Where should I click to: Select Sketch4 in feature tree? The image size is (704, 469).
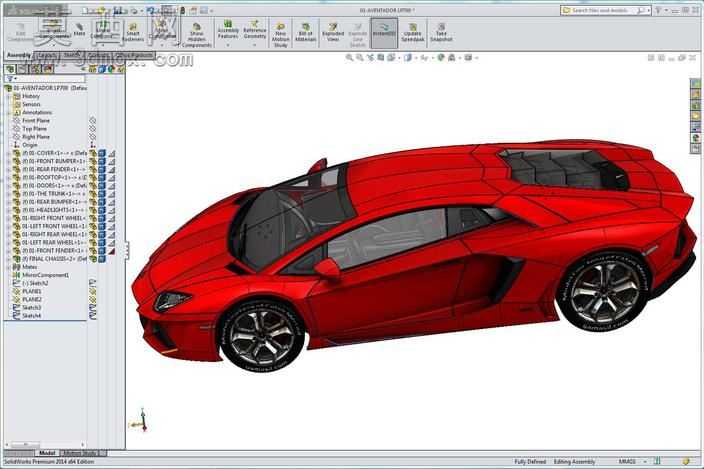pyautogui.click(x=31, y=316)
